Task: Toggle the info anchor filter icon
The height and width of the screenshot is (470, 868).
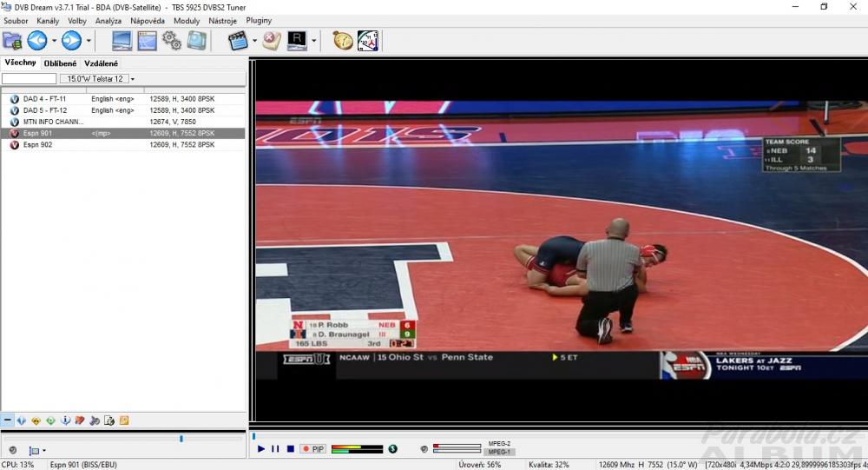Action: tap(65, 420)
